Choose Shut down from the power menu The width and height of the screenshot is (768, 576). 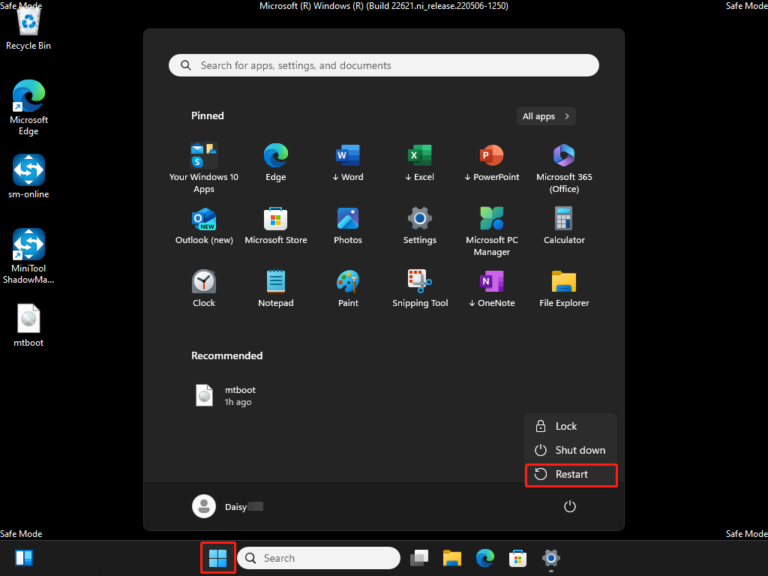tap(570, 450)
